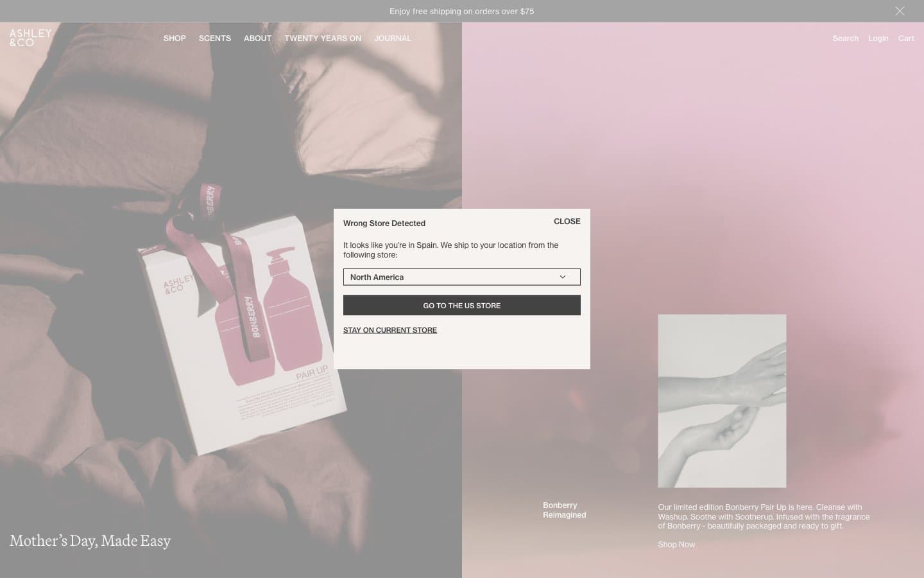
Task: Click the Bonberry Pair Up description text
Action: pos(764,516)
